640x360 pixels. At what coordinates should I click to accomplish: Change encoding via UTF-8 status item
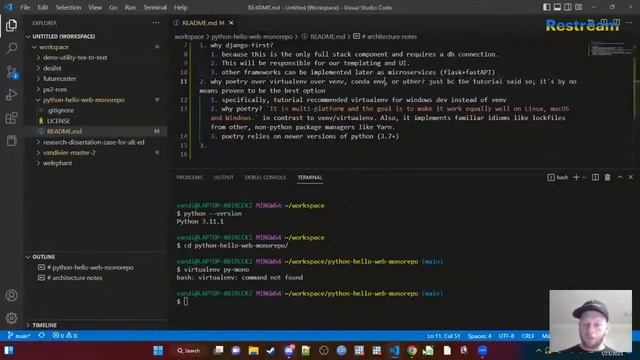tap(506, 336)
